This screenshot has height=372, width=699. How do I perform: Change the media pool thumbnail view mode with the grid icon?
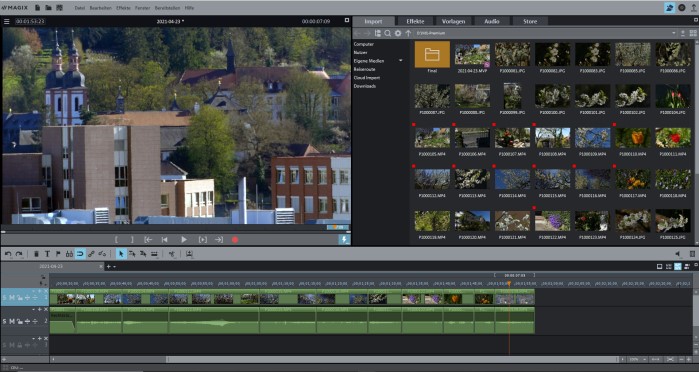tap(693, 33)
